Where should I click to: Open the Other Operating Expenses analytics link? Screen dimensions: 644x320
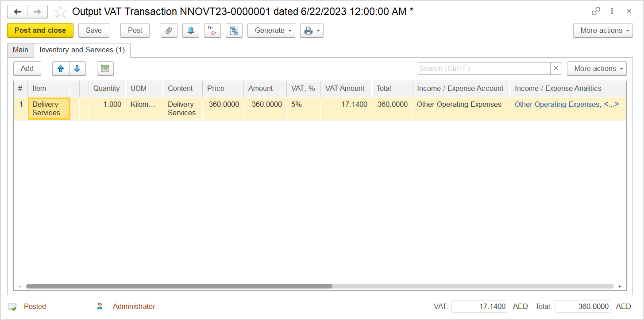point(567,105)
